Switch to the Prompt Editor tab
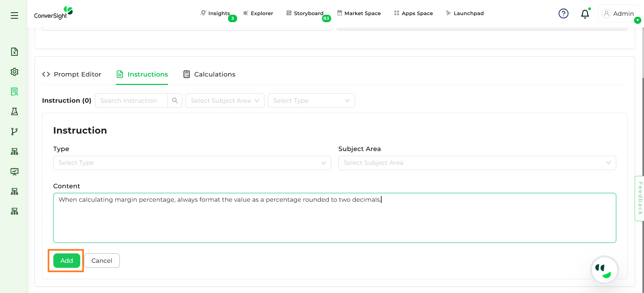Viewport: 644px width, 293px height. 72,74
